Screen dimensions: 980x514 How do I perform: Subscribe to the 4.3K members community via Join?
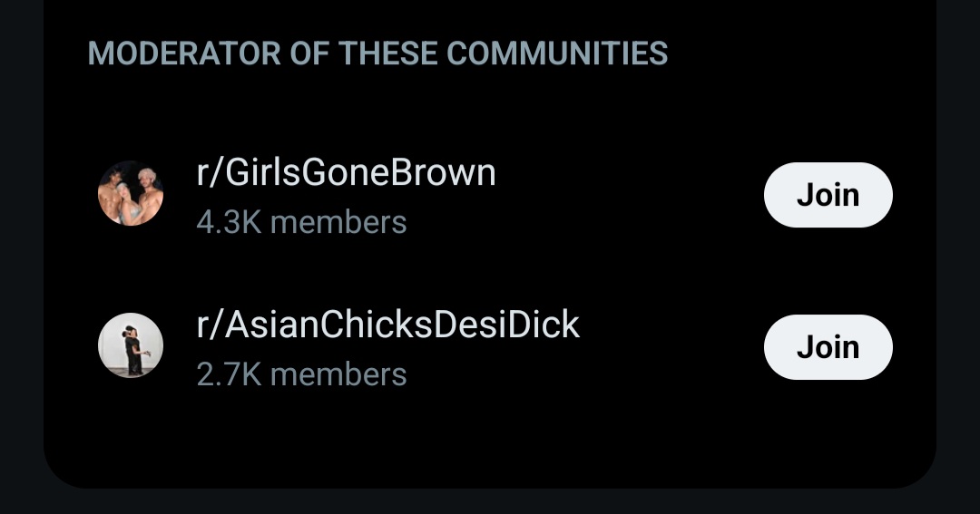point(828,195)
